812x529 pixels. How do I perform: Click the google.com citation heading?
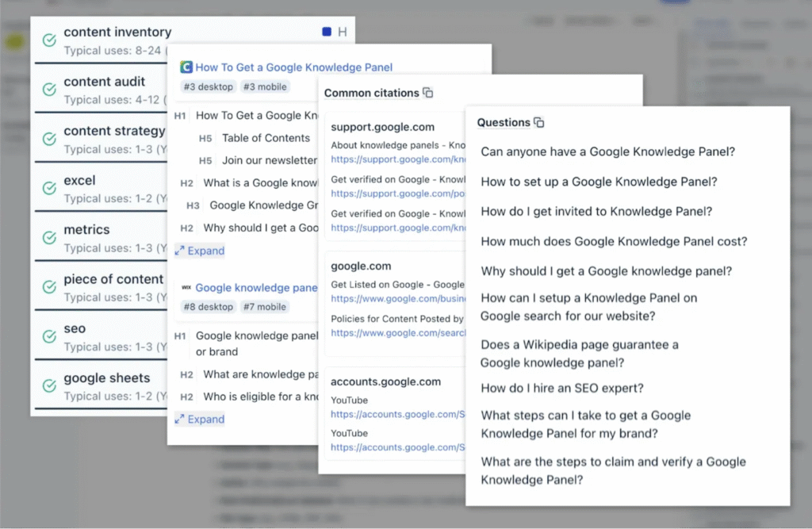pos(361,266)
